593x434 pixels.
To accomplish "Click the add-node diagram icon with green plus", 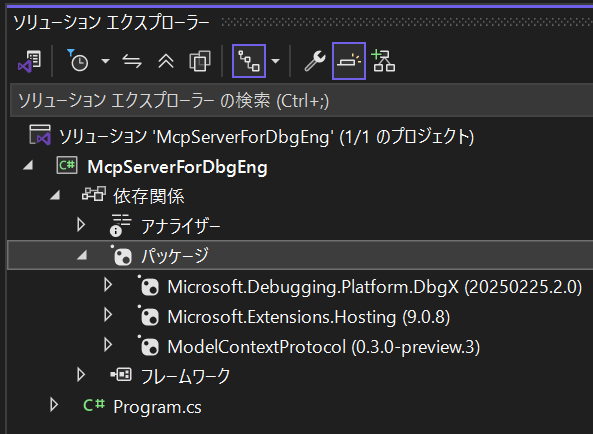I will (x=383, y=60).
